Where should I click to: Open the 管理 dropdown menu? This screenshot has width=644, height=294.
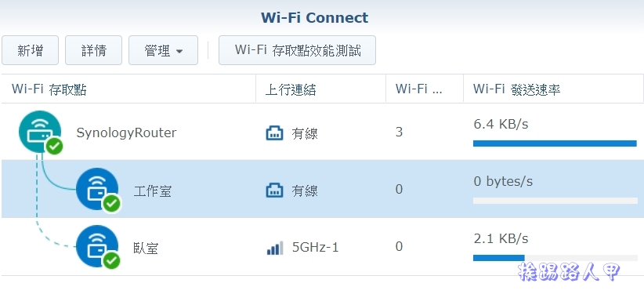click(163, 50)
